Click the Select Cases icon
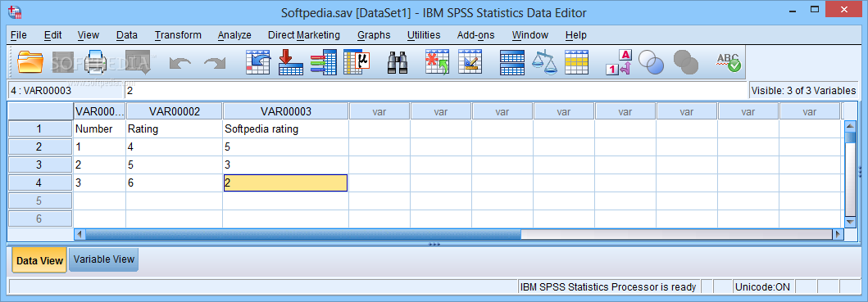The width and height of the screenshot is (868, 302). [x=577, y=62]
